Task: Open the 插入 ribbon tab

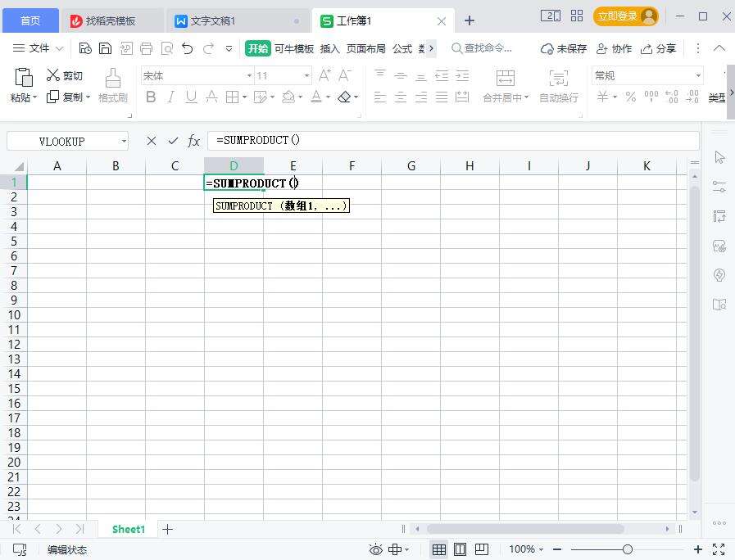Action: [329, 48]
